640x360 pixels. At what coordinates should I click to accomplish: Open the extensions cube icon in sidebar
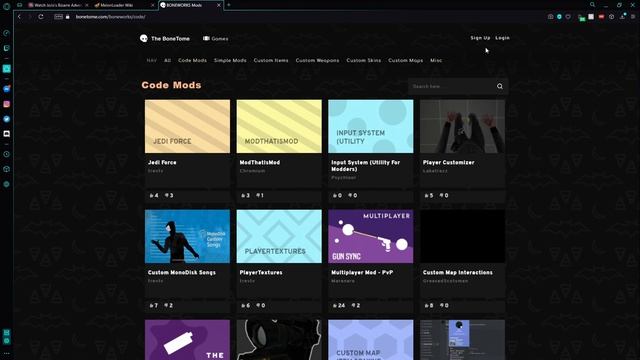(x=7, y=169)
